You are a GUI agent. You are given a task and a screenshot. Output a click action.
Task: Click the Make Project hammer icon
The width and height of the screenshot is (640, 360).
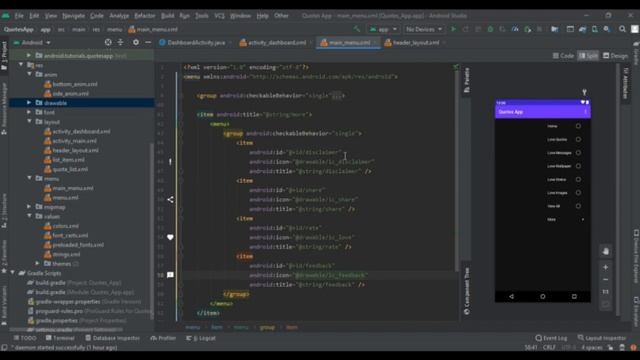point(357,29)
